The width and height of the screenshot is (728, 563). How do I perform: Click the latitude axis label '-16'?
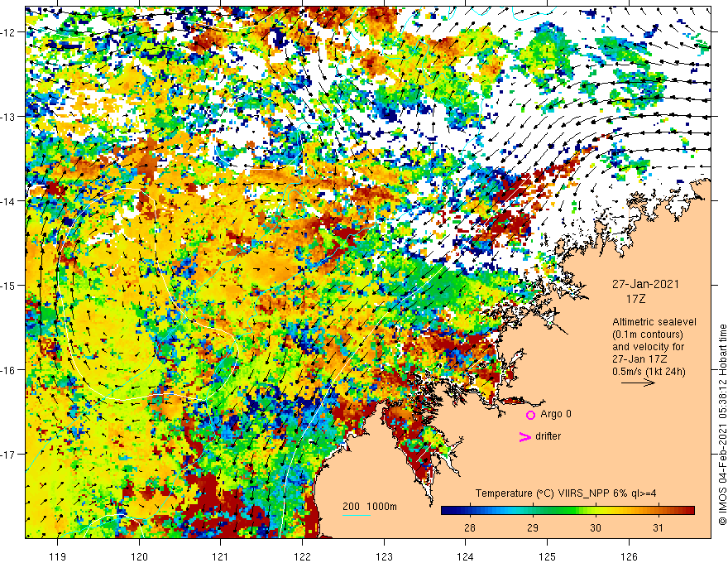coord(8,370)
